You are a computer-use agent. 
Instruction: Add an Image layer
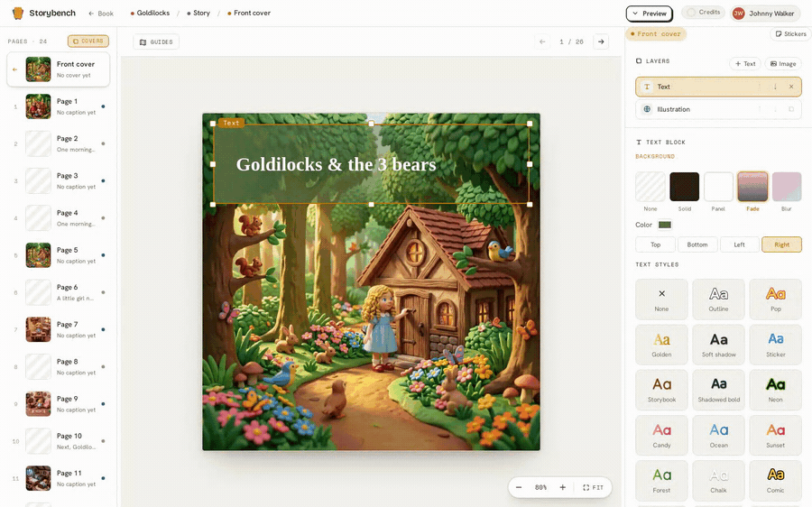point(783,64)
